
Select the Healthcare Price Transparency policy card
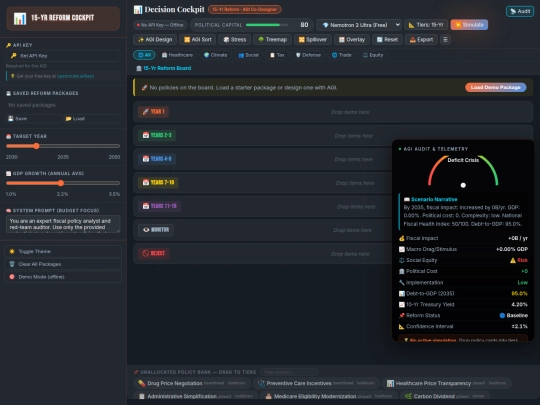pyautogui.click(x=446, y=383)
